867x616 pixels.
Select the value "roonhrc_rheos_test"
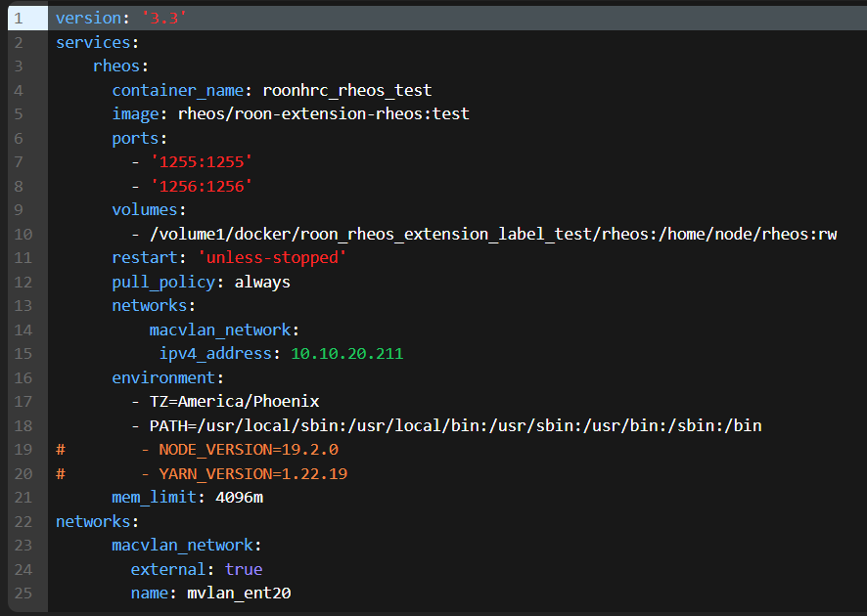[x=347, y=91]
